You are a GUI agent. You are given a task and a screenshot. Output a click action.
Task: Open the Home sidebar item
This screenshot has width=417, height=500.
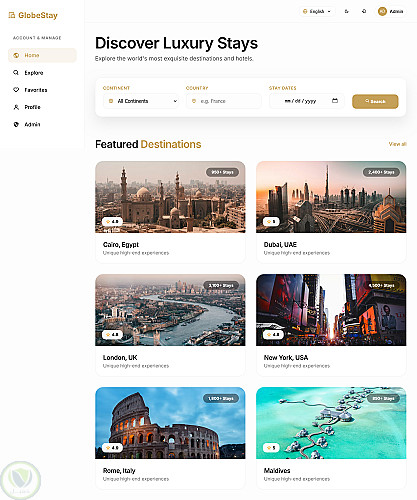click(42, 55)
